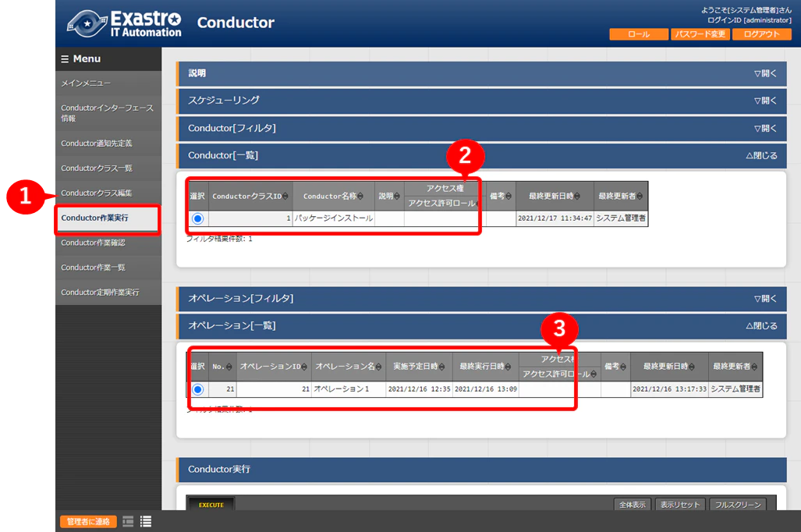Sort Conductor table by 最終更新者 arrow
This screenshot has height=532, width=801.
coord(640,197)
